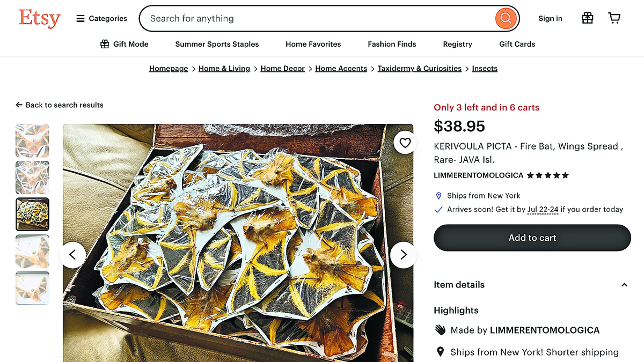Click the gift box icon in header
The height and width of the screenshot is (362, 644).
(588, 18)
